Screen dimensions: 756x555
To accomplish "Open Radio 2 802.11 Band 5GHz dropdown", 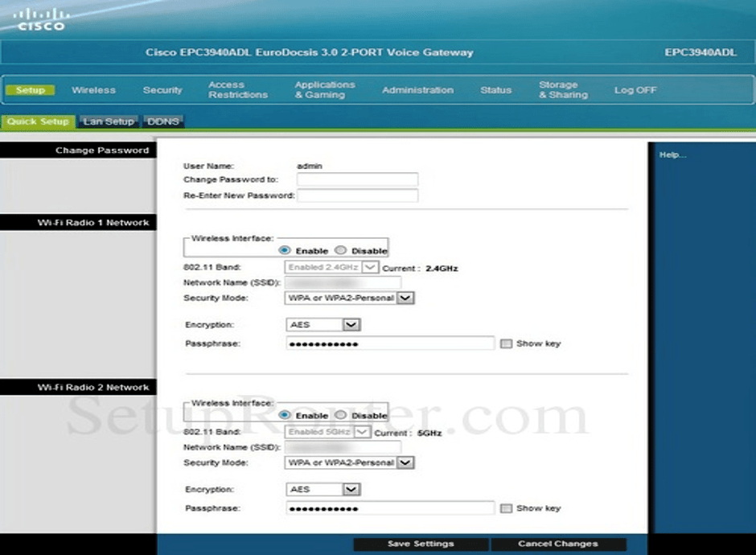I will [x=328, y=432].
